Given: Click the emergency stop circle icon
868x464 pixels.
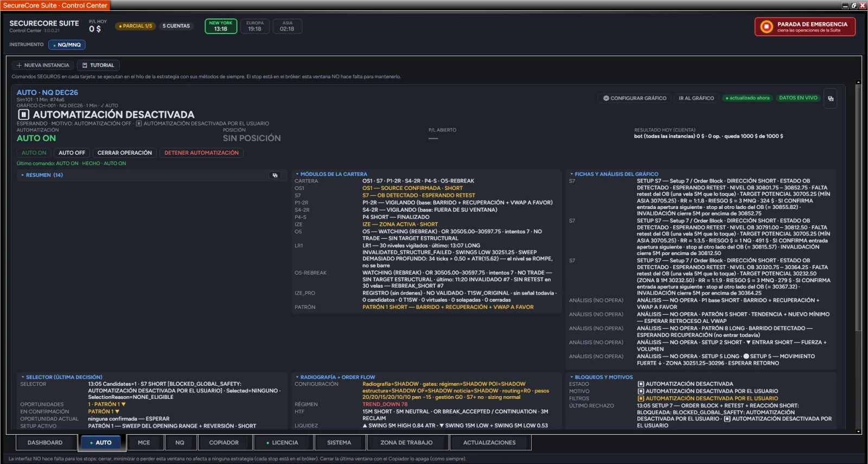Looking at the screenshot, I should pos(766,27).
